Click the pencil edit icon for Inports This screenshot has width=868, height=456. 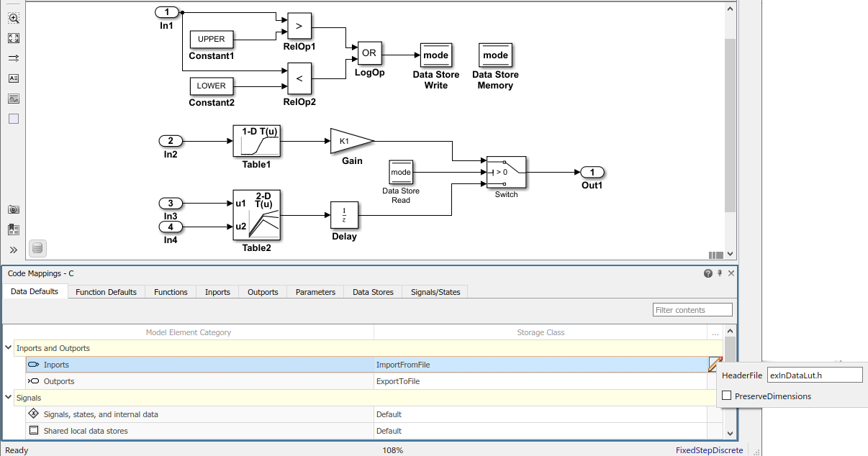coord(715,365)
